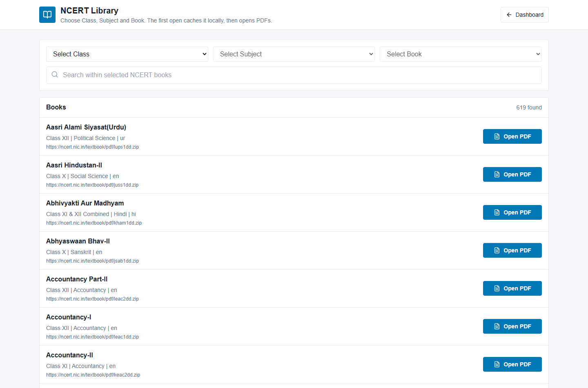Open the Select Subject dropdown
The height and width of the screenshot is (388, 588).
pos(294,54)
